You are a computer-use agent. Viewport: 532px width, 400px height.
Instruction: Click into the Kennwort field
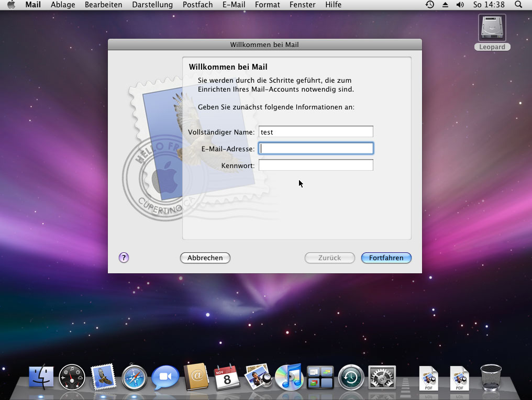coord(316,165)
